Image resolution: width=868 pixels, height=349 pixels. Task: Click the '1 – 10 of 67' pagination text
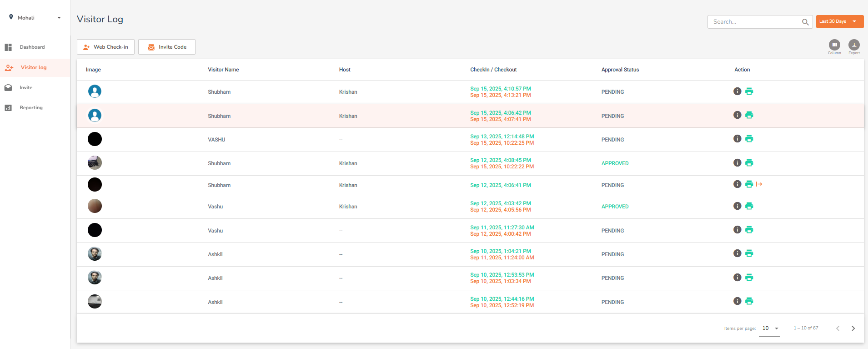806,328
